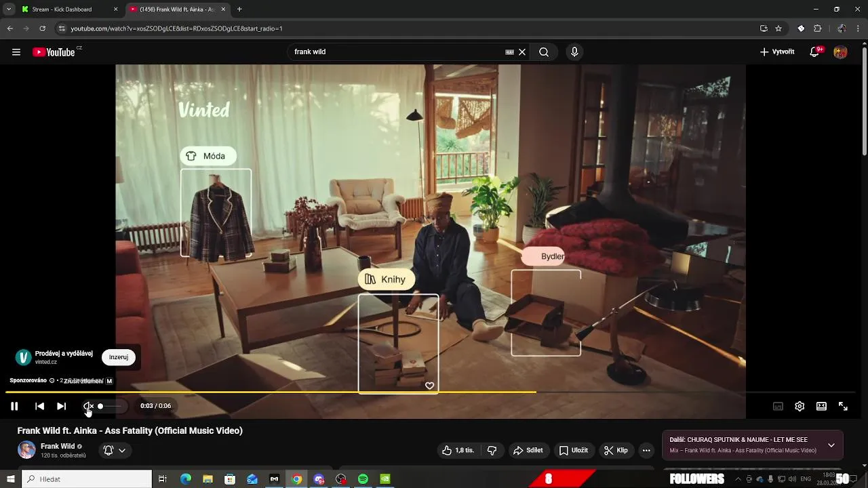Click Windows taskbar search box Hledat
Viewport: 868px width, 488px height.
click(x=87, y=479)
